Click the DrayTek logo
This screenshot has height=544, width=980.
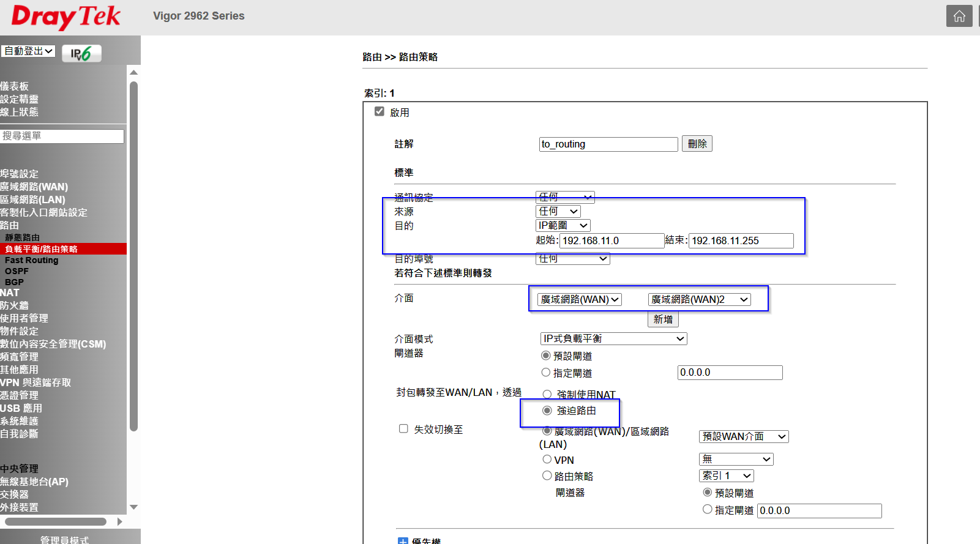tap(66, 17)
